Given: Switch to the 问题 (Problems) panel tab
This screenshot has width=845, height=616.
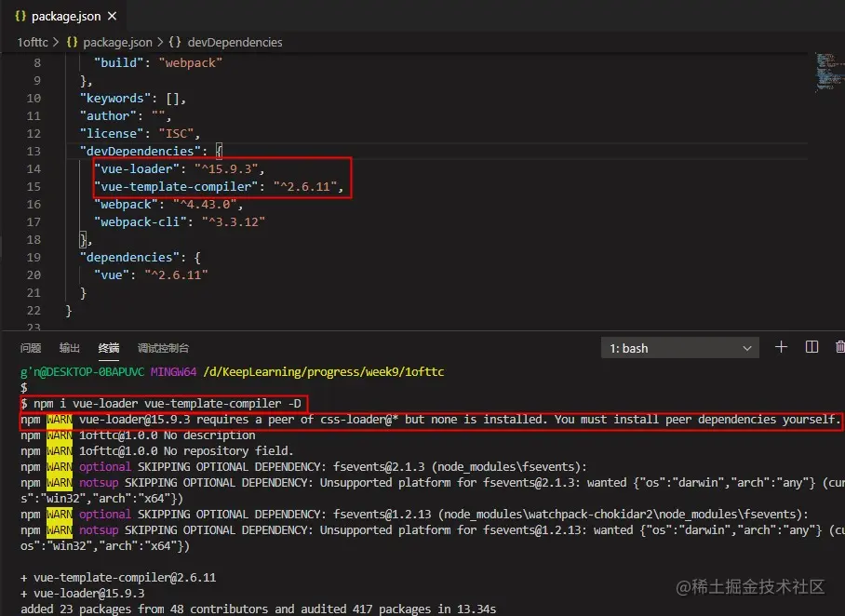Looking at the screenshot, I should coord(31,348).
